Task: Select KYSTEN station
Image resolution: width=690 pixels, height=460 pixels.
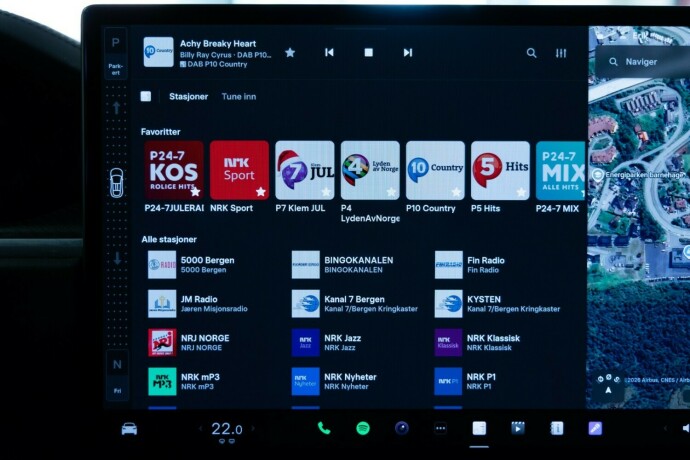Action: (x=498, y=304)
